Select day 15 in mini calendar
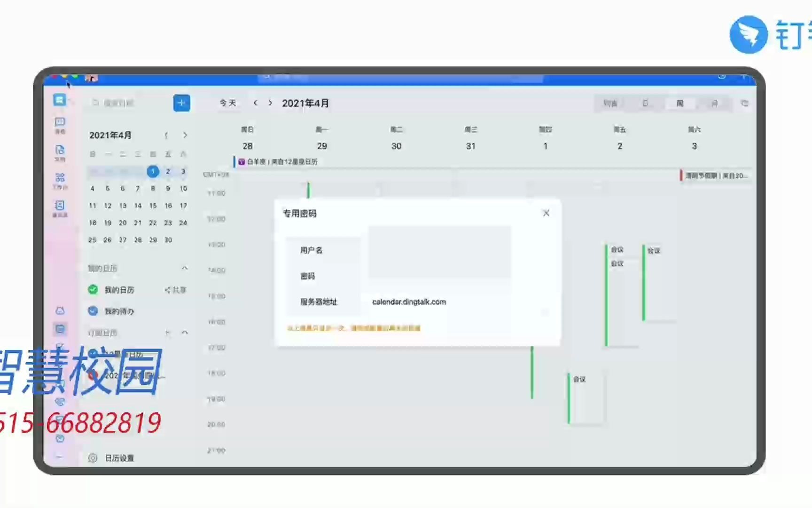 click(153, 206)
